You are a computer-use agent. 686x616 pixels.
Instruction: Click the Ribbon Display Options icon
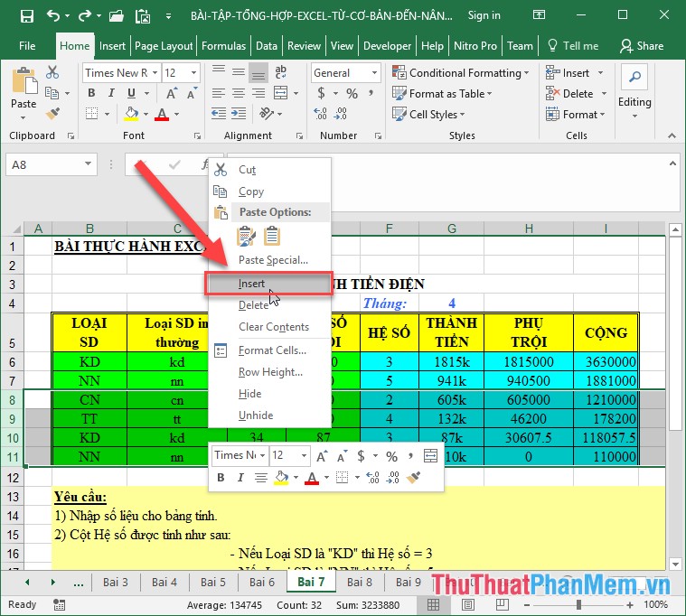(x=539, y=15)
